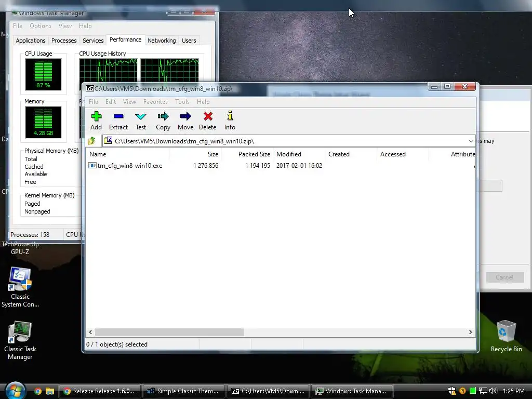Image resolution: width=532 pixels, height=399 pixels.
Task: Expand the 7-Zip address path dropdown
Action: click(x=471, y=141)
